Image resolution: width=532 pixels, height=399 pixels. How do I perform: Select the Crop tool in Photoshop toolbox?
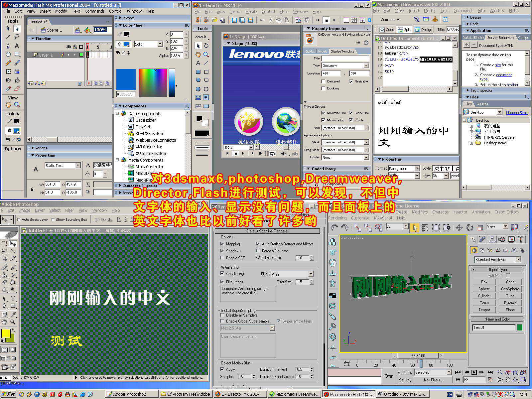click(5, 258)
